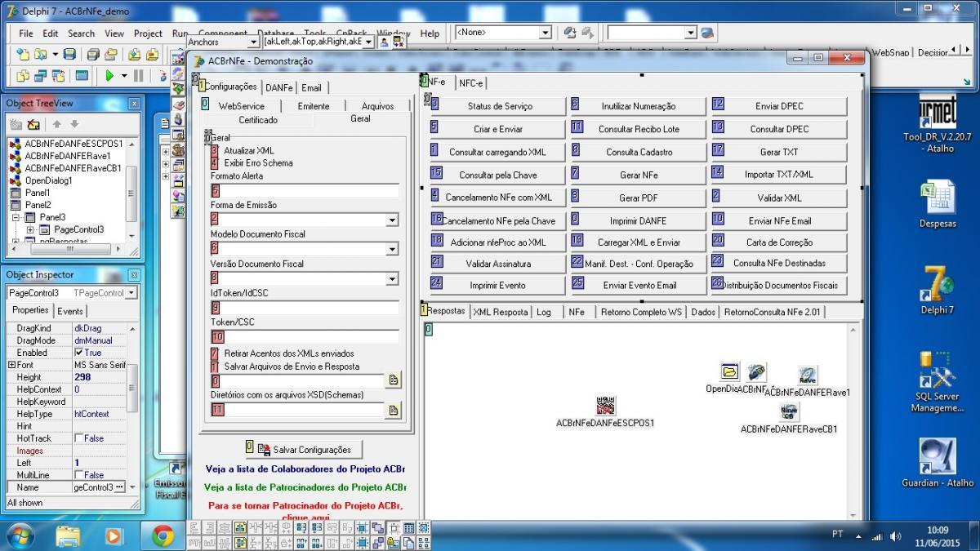
Task: Click the Token/CSC input field
Action: click(x=305, y=336)
